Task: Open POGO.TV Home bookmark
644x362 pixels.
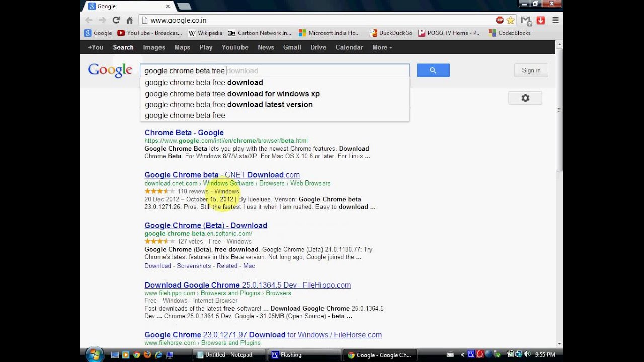Action: click(x=449, y=33)
